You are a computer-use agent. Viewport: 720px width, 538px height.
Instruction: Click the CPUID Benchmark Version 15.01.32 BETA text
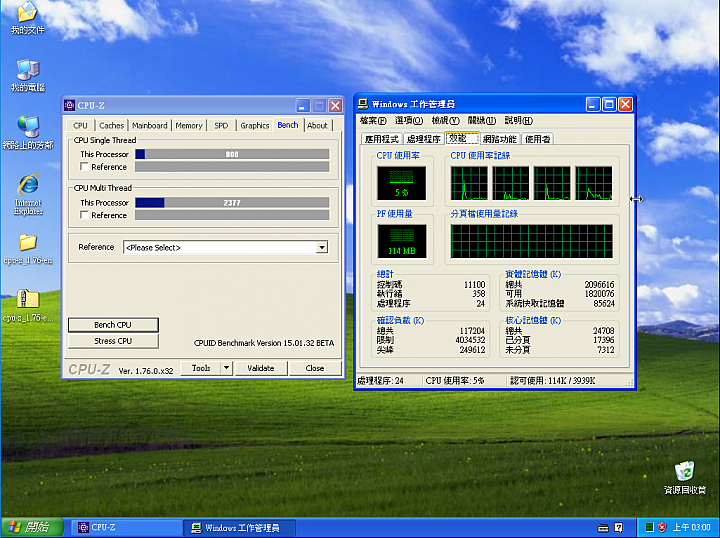[x=264, y=343]
